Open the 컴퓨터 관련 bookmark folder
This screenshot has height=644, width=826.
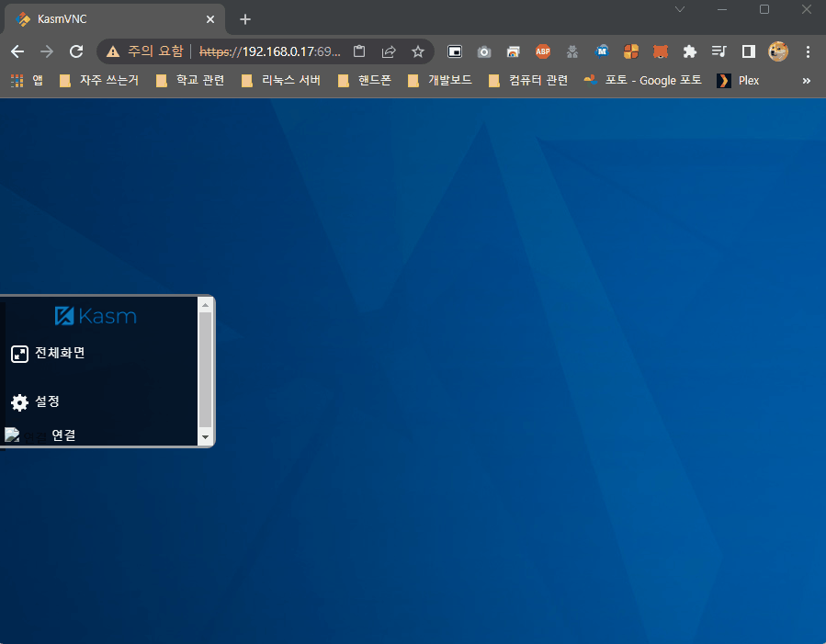(528, 81)
